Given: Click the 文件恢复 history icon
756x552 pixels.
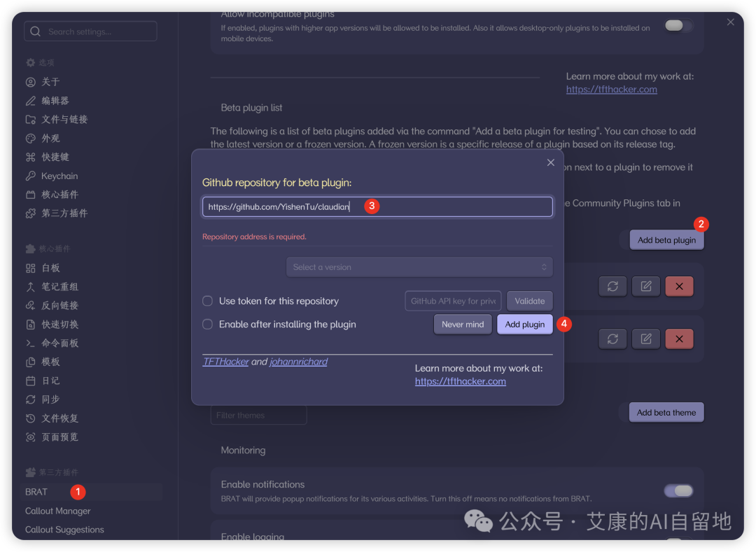Looking at the screenshot, I should pyautogui.click(x=30, y=418).
